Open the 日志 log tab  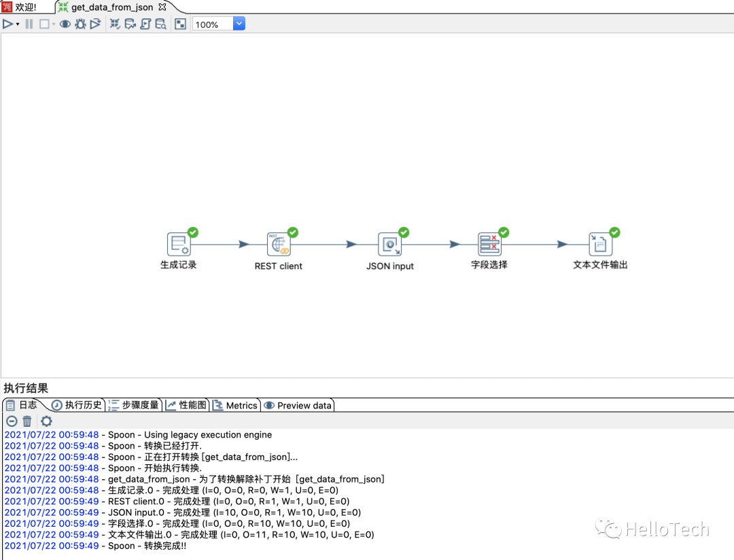coord(22,405)
